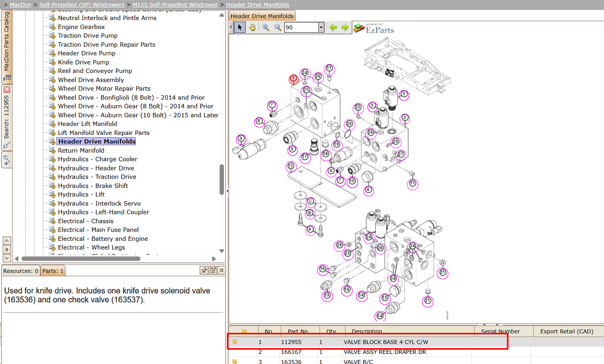Select Knife Drive Pump entry

pyautogui.click(x=84, y=62)
